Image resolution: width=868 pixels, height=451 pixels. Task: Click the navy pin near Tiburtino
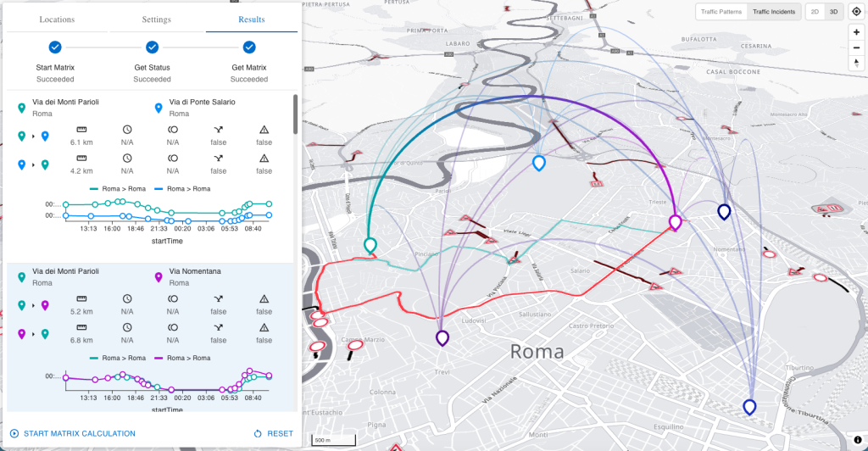click(749, 406)
